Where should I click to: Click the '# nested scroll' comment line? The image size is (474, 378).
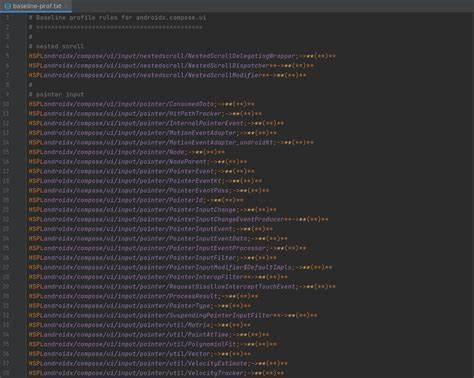point(56,46)
